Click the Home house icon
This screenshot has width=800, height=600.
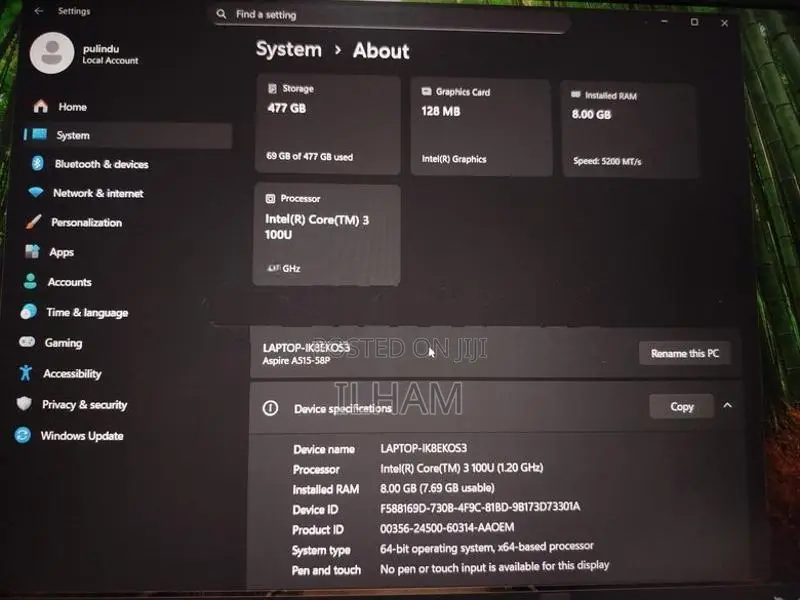(40, 106)
